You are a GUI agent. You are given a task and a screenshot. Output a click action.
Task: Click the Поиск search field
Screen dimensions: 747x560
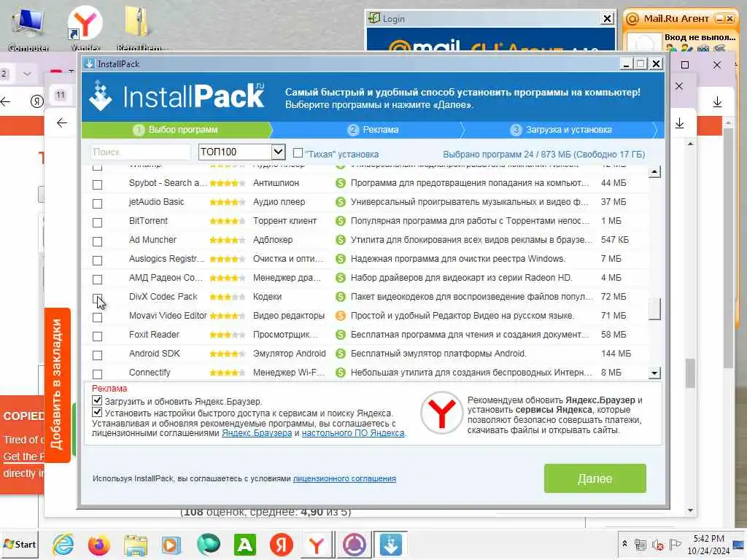coord(141,152)
